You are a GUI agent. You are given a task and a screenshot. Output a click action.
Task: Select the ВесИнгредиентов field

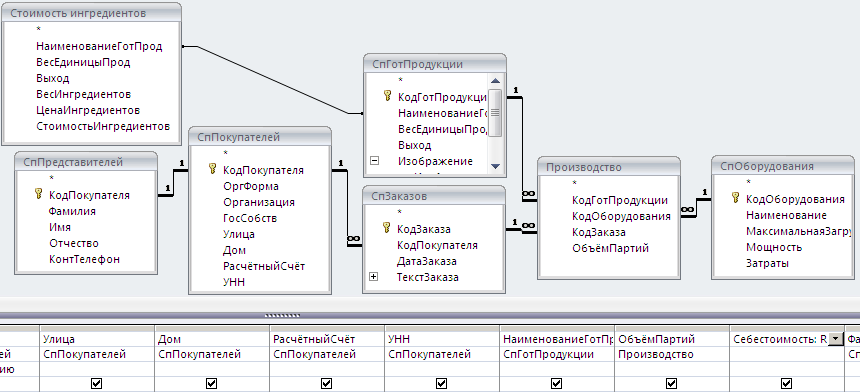[x=83, y=94]
